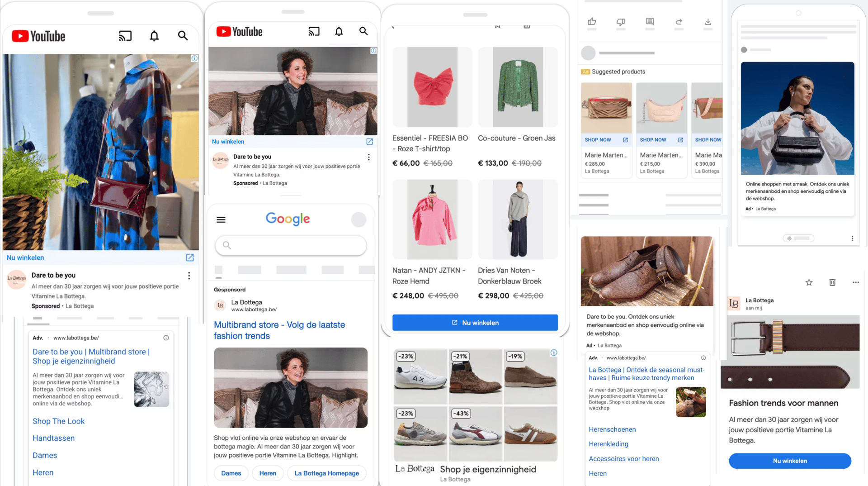Open the three-dot menu of large Dare to be you ad
868x486 pixels.
pyautogui.click(x=189, y=276)
